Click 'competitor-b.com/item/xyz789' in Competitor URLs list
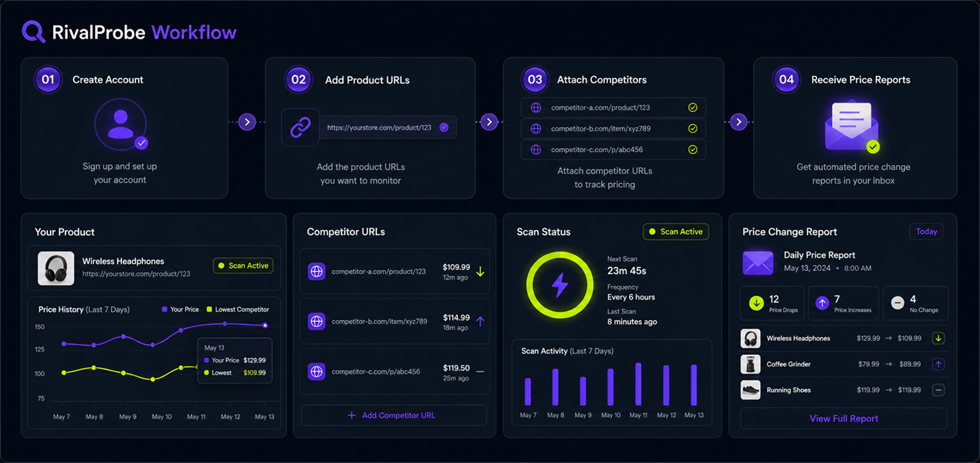980x463 pixels. click(379, 321)
